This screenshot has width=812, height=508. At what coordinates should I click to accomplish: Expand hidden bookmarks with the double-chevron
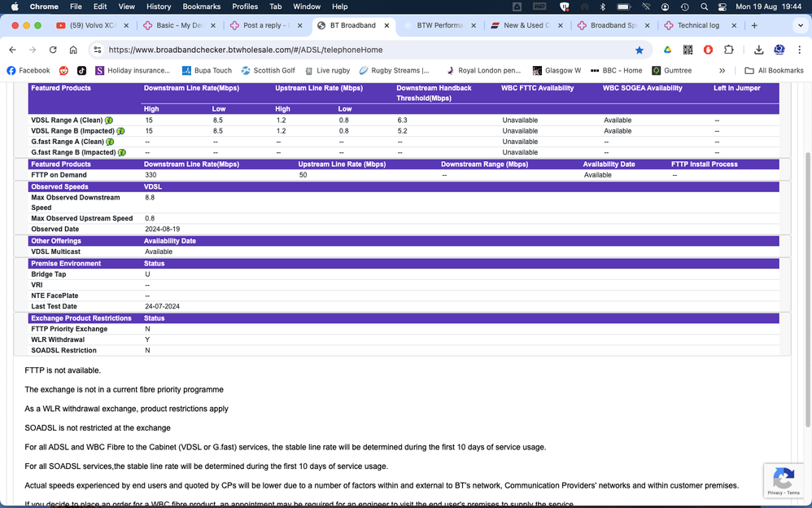point(722,71)
